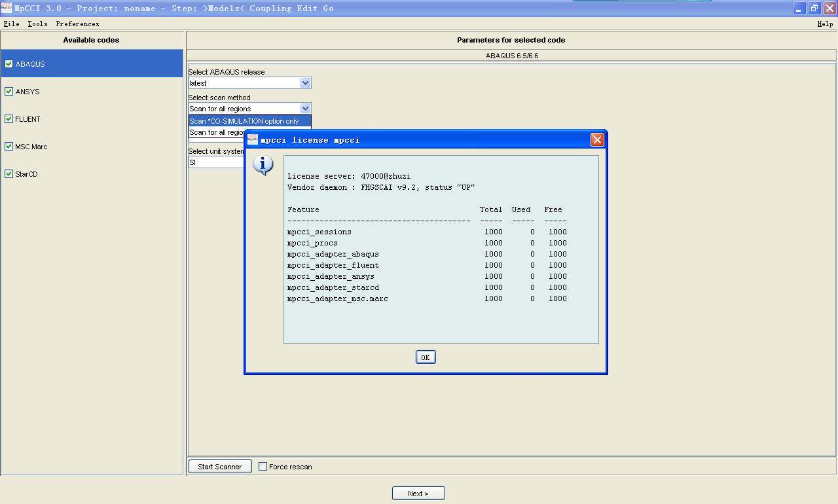Select the mpcci_adapter_msc.marc feature name

(338, 298)
